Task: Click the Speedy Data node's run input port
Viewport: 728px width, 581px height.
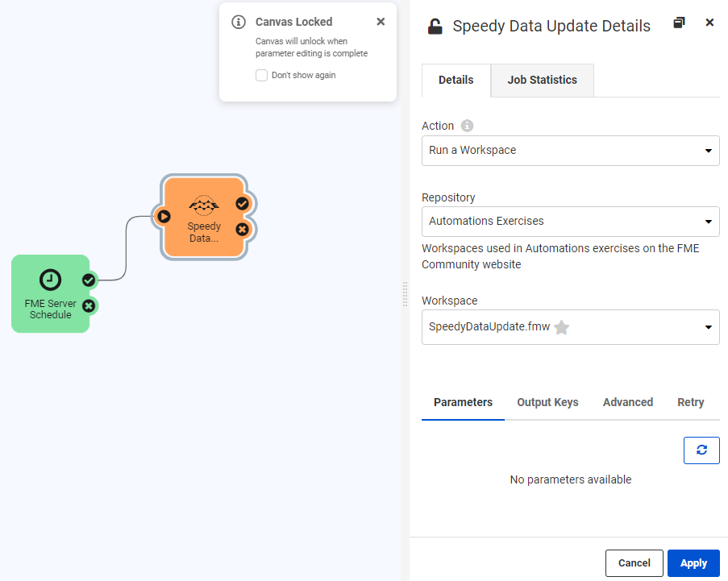Action: 164,216
